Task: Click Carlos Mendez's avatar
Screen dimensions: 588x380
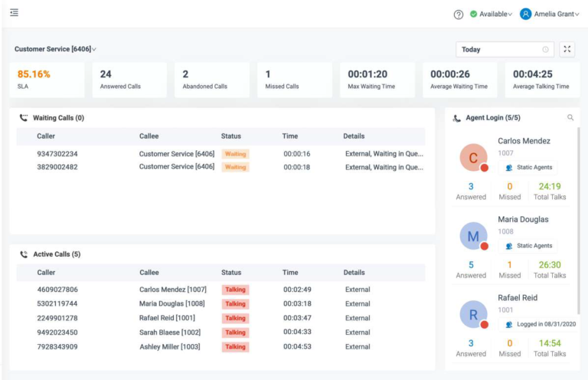Action: 473,158
